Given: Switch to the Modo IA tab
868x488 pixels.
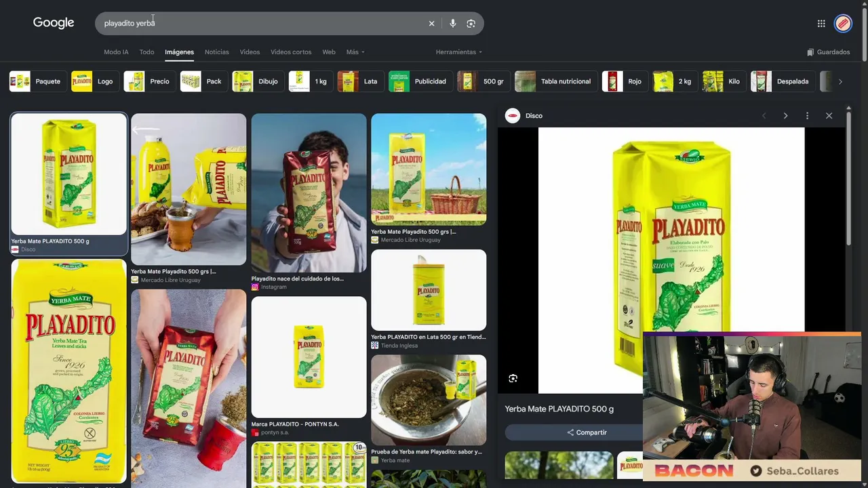Looking at the screenshot, I should [x=116, y=52].
